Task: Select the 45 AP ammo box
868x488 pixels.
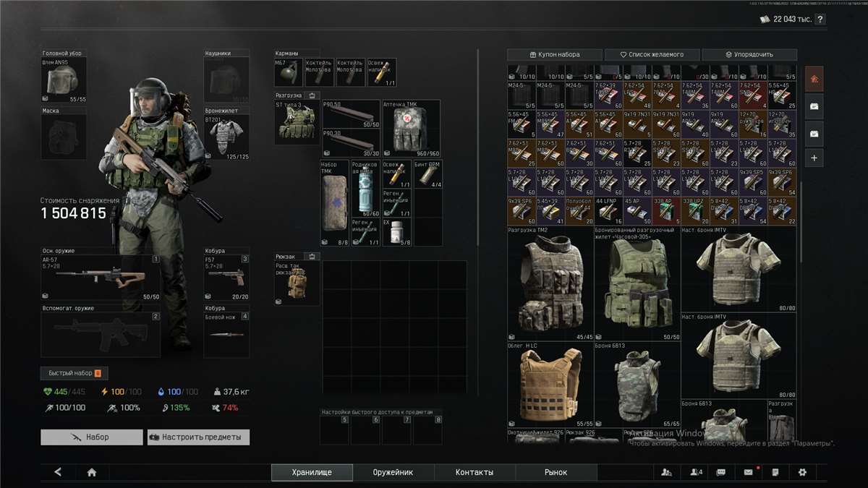Action: (637, 211)
